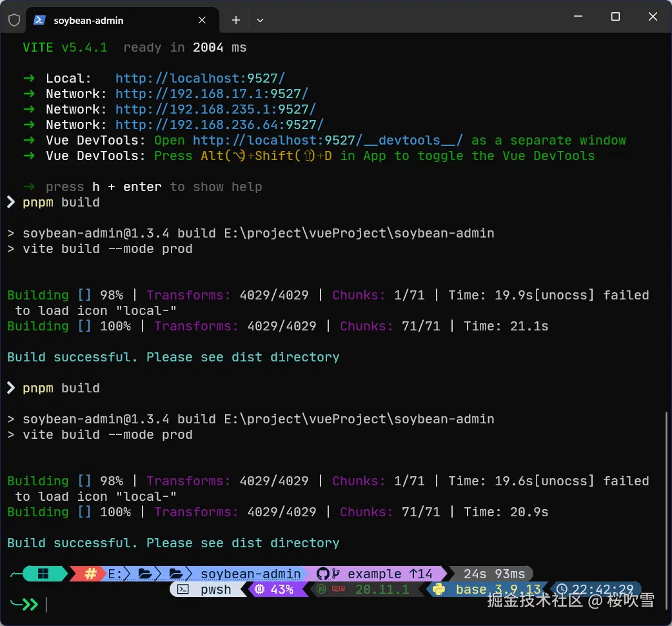This screenshot has height=626, width=672.
Task: Click the CPU chip icon beside 43%
Action: (259, 589)
